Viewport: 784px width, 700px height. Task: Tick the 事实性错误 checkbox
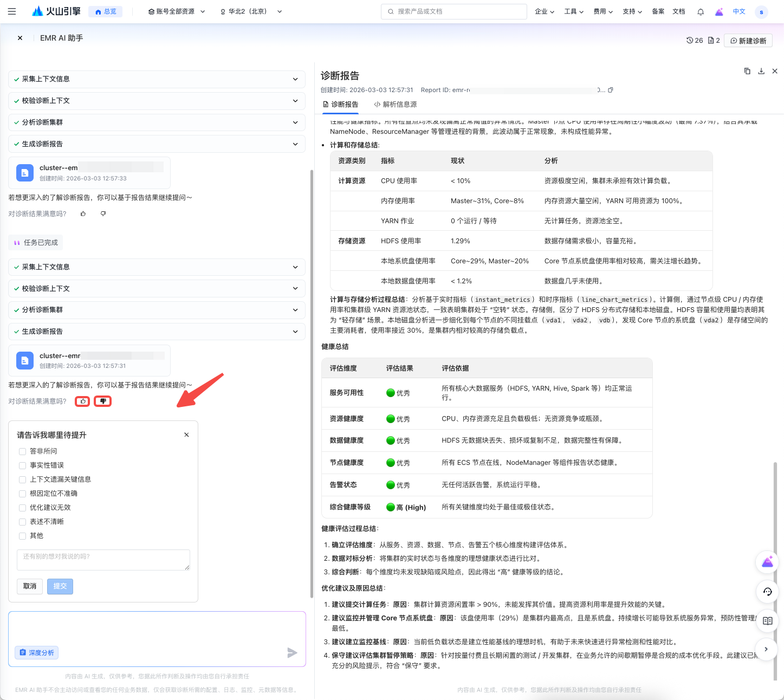[x=23, y=465]
